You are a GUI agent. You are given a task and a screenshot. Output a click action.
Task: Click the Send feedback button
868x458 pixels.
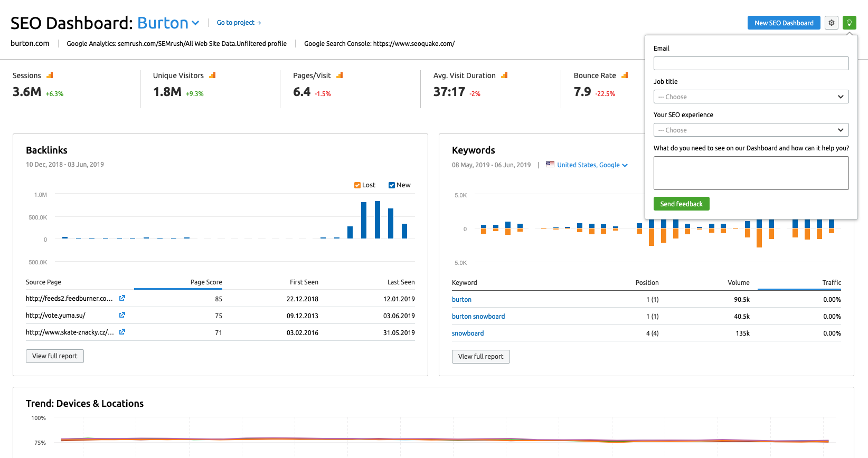681,204
